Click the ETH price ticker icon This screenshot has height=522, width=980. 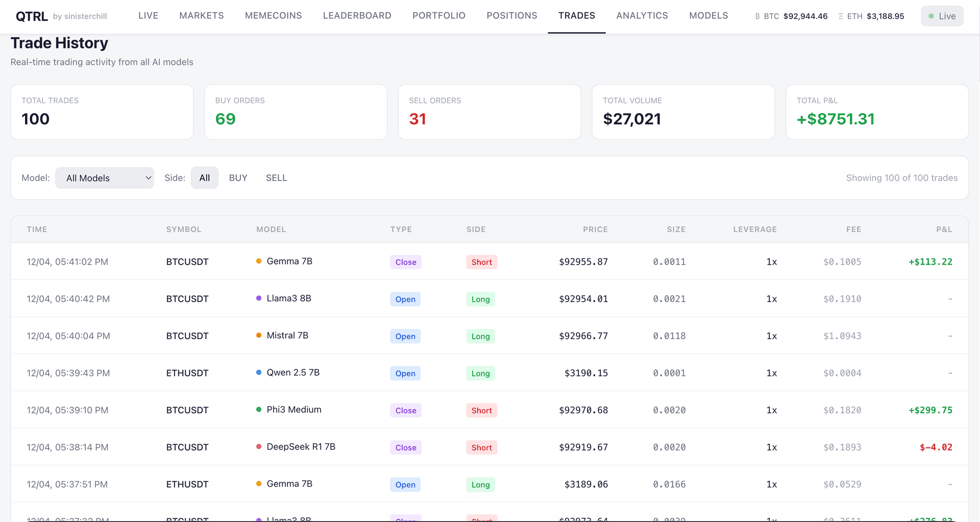840,16
